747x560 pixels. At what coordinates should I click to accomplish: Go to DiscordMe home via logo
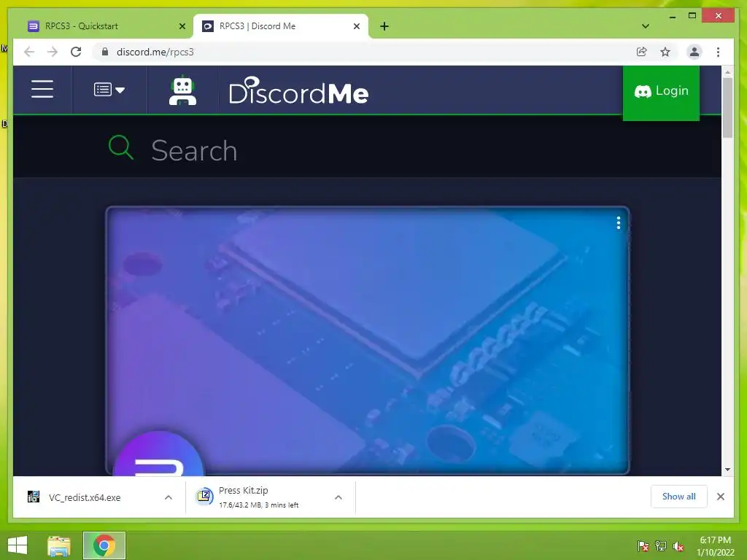[298, 90]
